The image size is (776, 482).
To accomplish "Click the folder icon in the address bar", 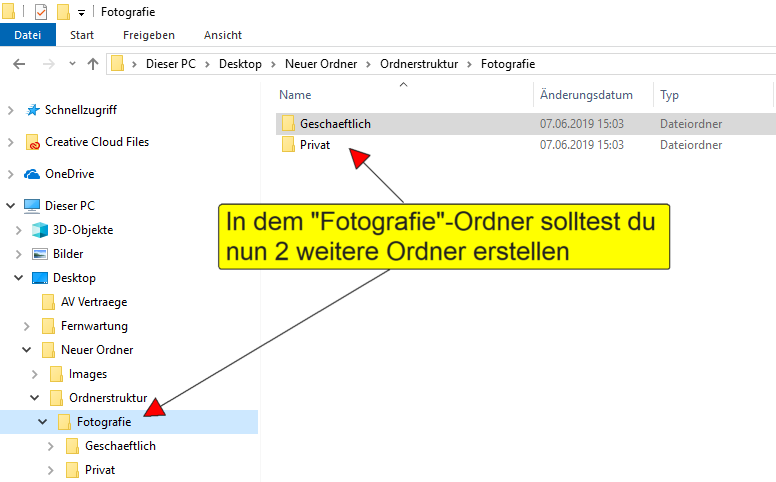I will [117, 63].
